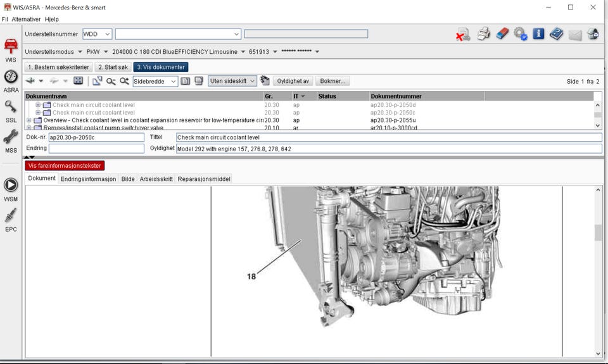Screen dimensions: 608x364
Task: Open the Fil menu
Action: point(4,19)
